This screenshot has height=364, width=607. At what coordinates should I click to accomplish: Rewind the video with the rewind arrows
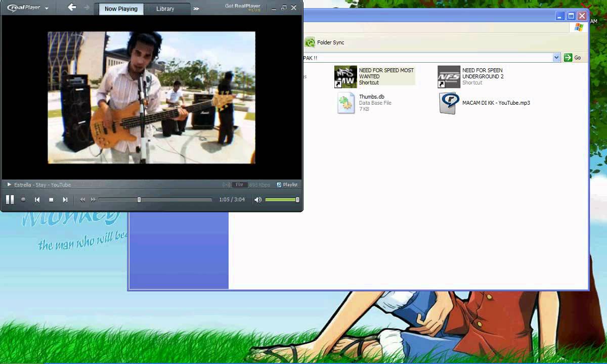tap(83, 200)
